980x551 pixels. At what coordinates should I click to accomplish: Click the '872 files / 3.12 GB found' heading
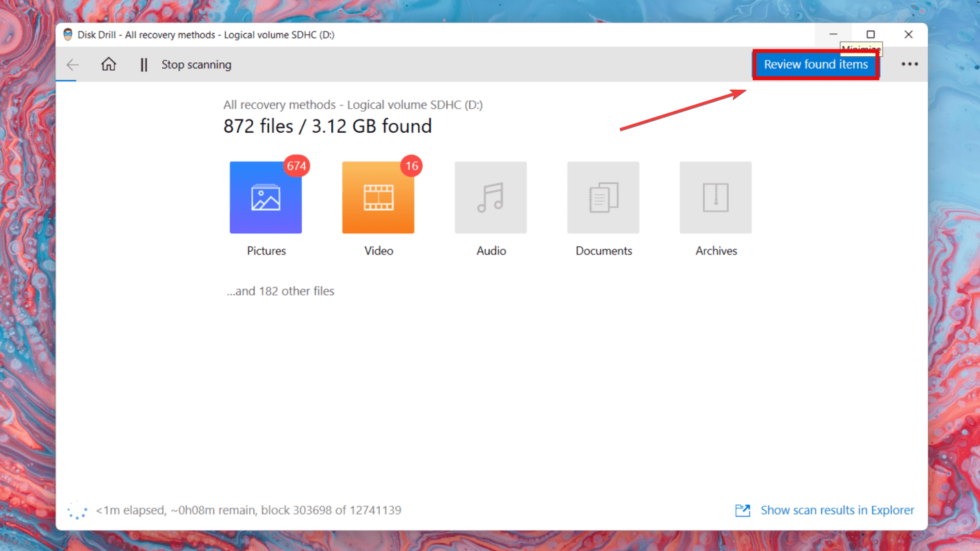(x=328, y=126)
